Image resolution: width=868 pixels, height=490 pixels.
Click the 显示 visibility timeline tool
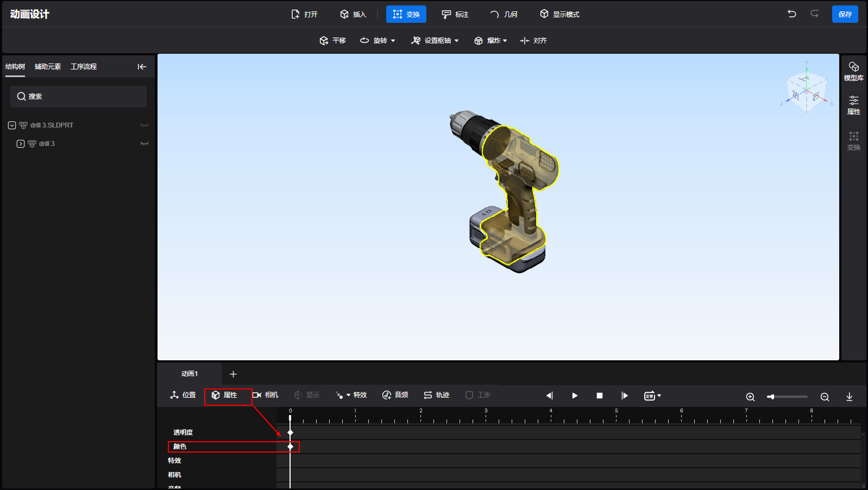tap(307, 395)
